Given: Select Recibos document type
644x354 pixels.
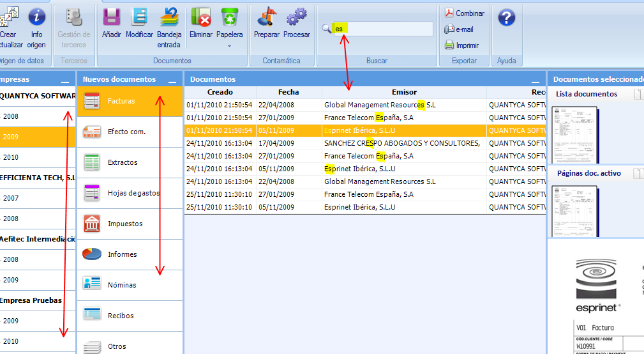Looking at the screenshot, I should click(x=130, y=316).
